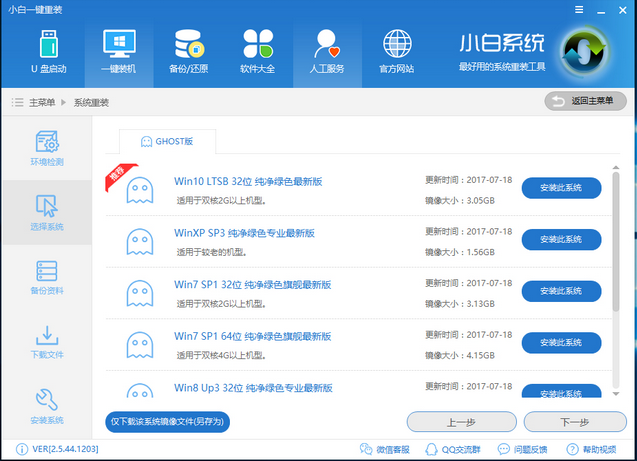This screenshot has height=461, width=637.
Task: Open 软件大全 clover icon
Action: tap(258, 43)
